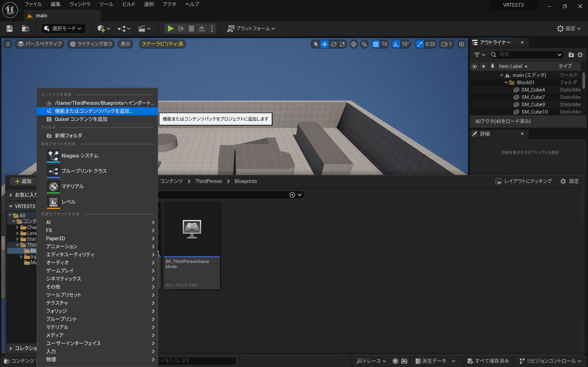The image size is (588, 367).
Task: Click レイアウトにドッキング button
Action: point(524,181)
